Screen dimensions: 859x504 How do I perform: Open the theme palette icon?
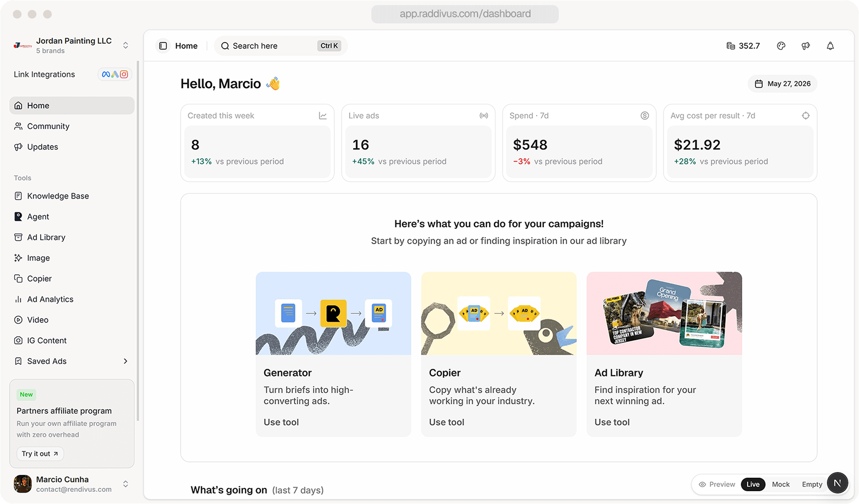781,46
